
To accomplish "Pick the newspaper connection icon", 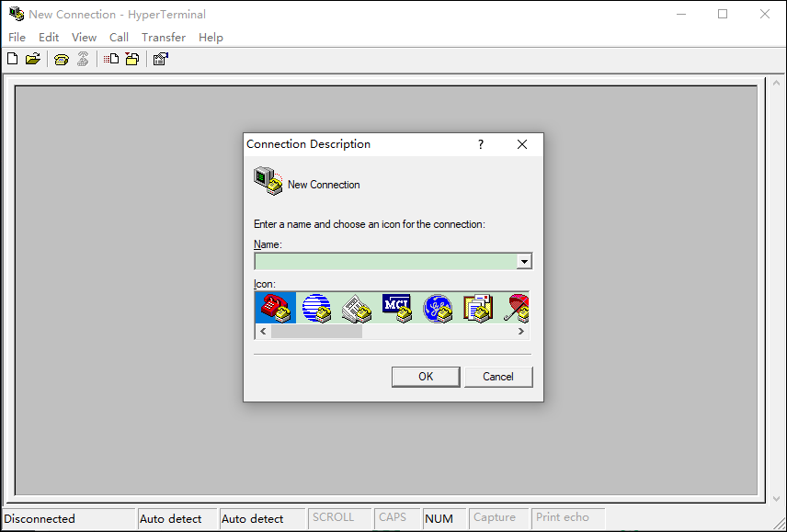I will [357, 307].
